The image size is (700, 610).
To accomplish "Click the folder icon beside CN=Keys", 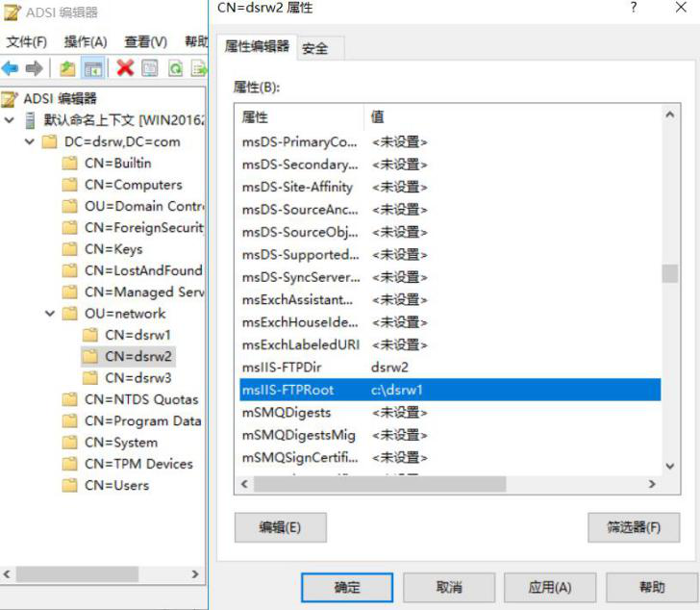I will 69,249.
